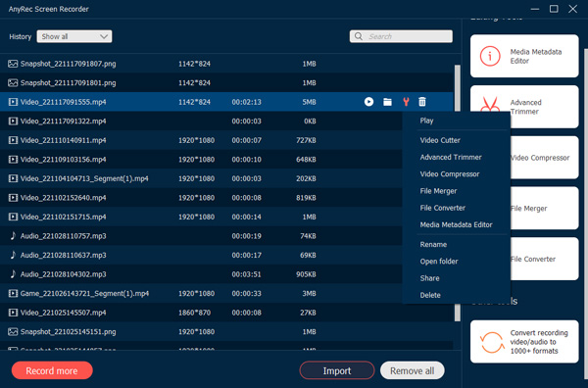Click video icon of Video_22110140911.mp4
This screenshot has height=388, width=588.
coord(13,140)
